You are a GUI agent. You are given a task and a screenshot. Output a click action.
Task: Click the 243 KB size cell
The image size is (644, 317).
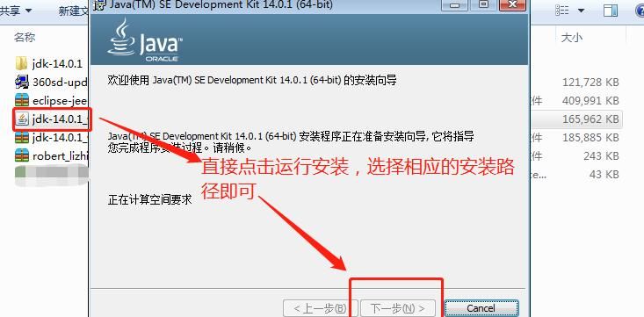tap(601, 156)
